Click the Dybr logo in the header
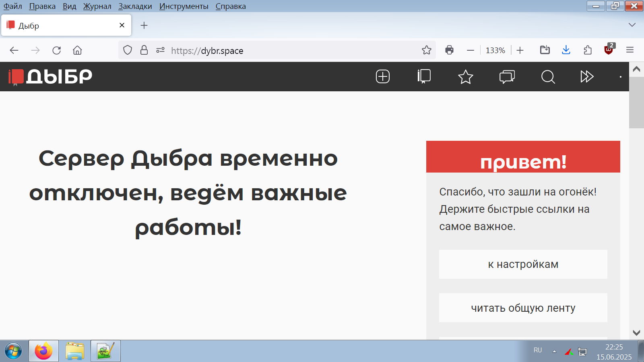This screenshot has height=362, width=644. (50, 76)
